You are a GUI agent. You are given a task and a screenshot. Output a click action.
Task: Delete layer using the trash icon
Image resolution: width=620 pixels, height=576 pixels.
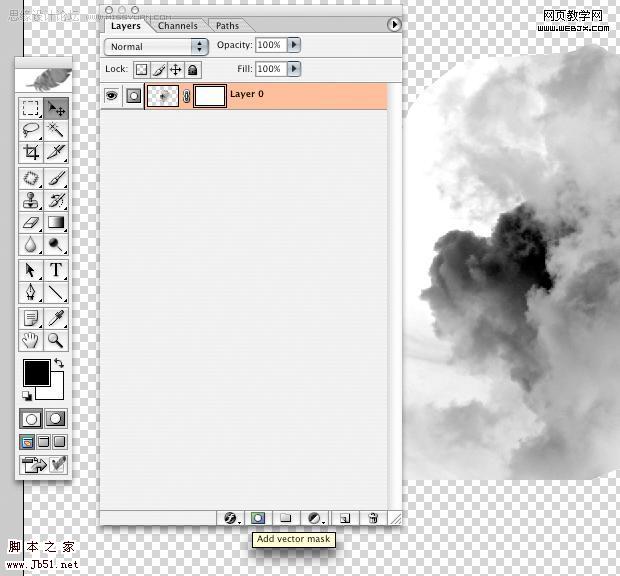click(373, 518)
